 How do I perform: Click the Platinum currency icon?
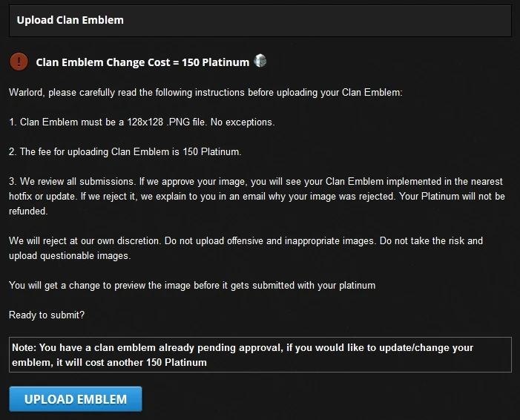point(260,62)
